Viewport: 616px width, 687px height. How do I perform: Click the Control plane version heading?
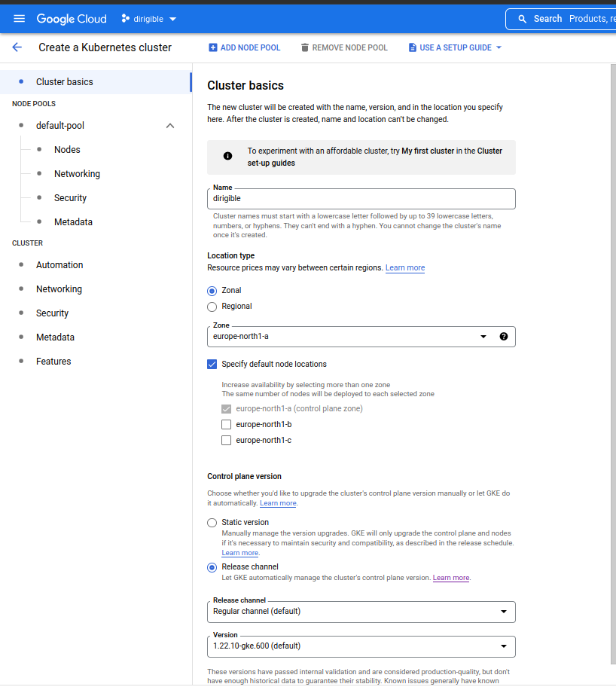(245, 477)
